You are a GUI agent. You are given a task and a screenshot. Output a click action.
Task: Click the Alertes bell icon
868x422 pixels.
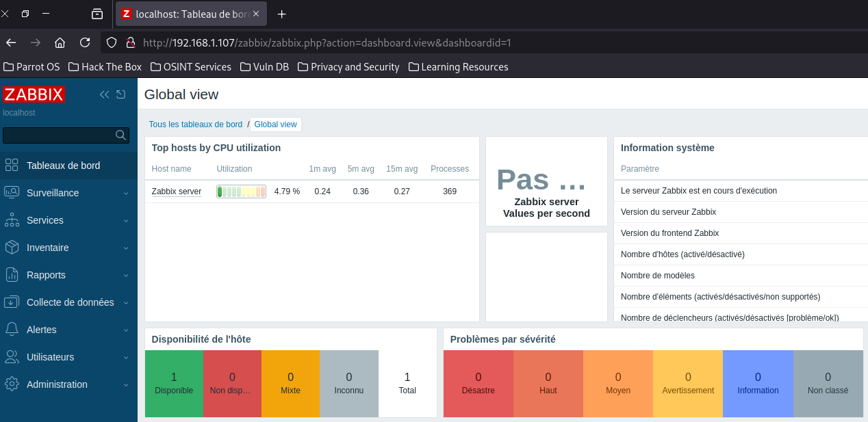(12, 329)
